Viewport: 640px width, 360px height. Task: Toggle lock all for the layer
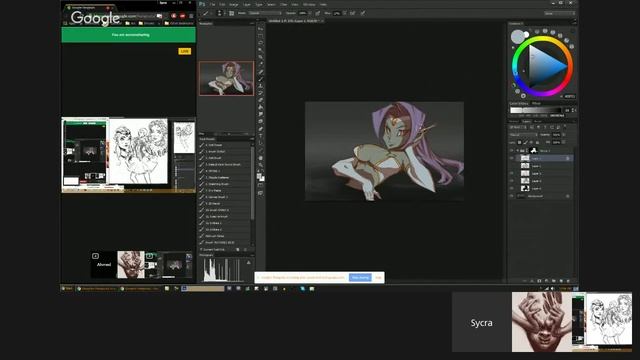537,142
